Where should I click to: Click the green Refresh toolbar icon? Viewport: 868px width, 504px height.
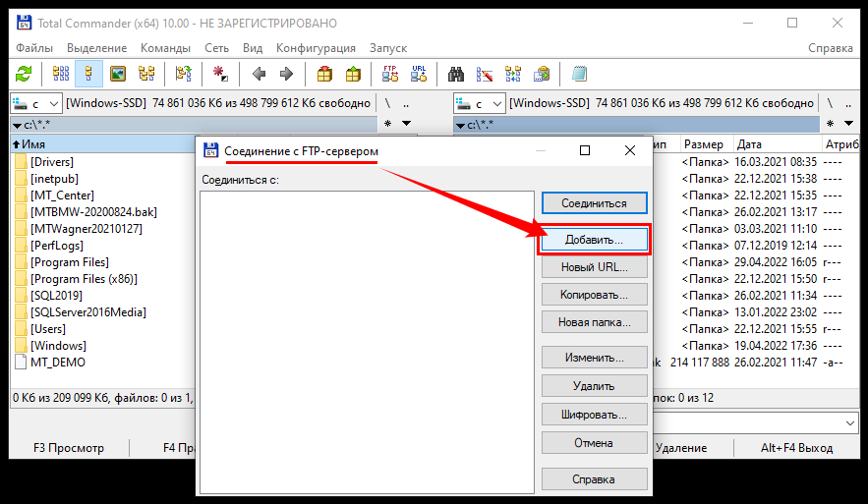tap(24, 74)
